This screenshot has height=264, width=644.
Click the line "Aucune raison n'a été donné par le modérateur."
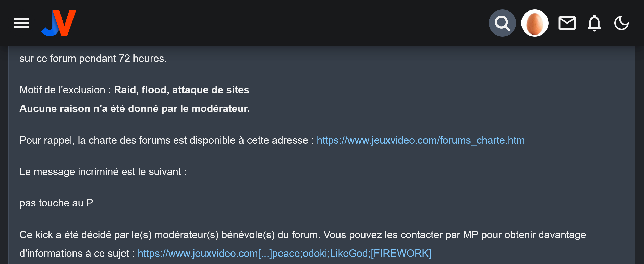[135, 109]
